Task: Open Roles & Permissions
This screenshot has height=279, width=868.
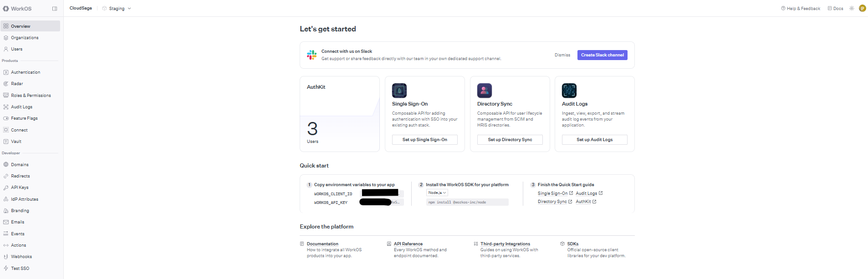Action: coord(30,96)
